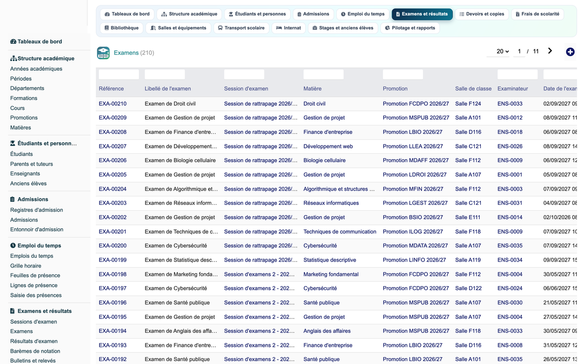Screen dimensions: 588x364
Task: Click the Emploi du temps sidebar clock icon
Action: click(13, 246)
